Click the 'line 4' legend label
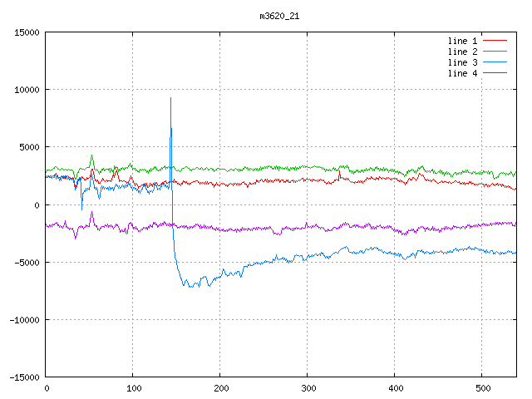 pos(463,73)
